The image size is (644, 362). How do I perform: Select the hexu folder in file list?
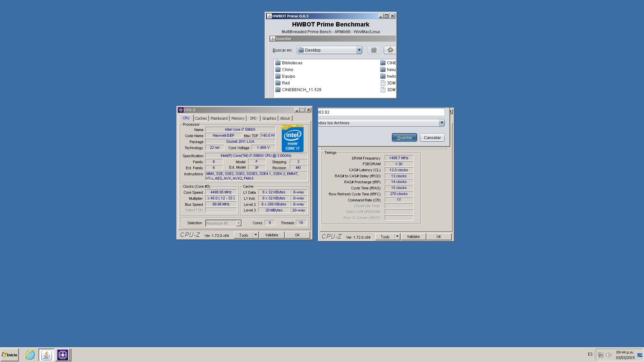click(388, 69)
